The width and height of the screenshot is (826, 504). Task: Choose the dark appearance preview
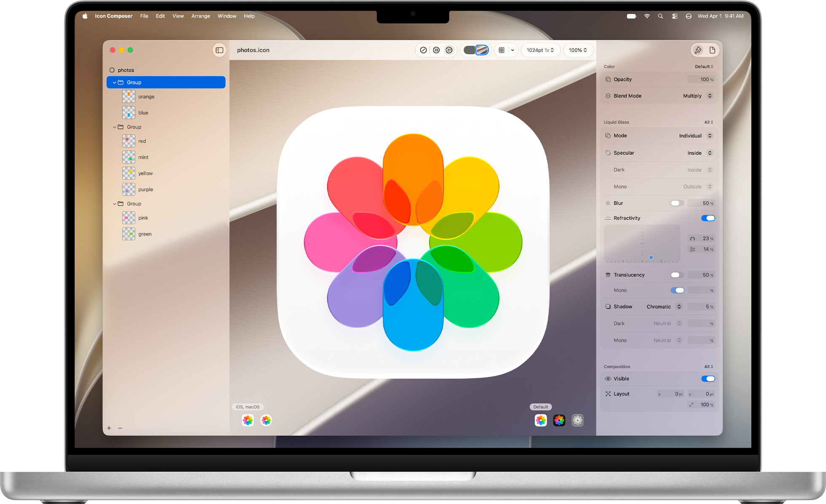coord(559,420)
